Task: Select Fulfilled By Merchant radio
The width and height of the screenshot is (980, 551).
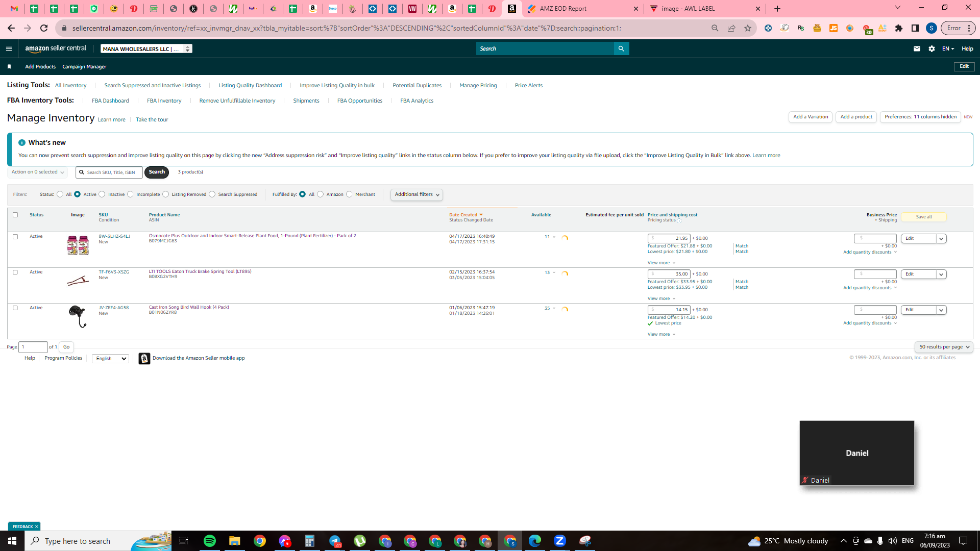Action: tap(349, 194)
